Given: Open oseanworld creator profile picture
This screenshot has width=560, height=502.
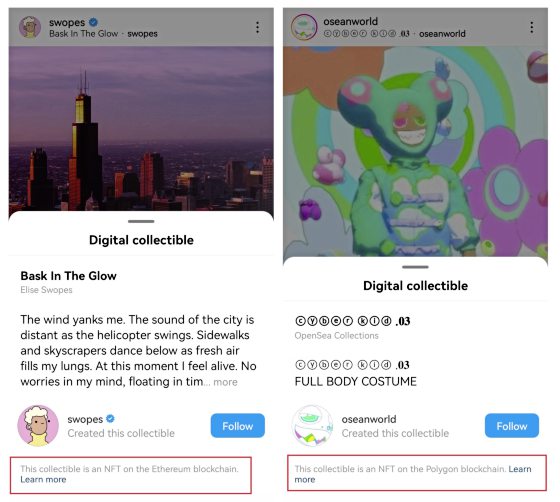Looking at the screenshot, I should click(312, 426).
